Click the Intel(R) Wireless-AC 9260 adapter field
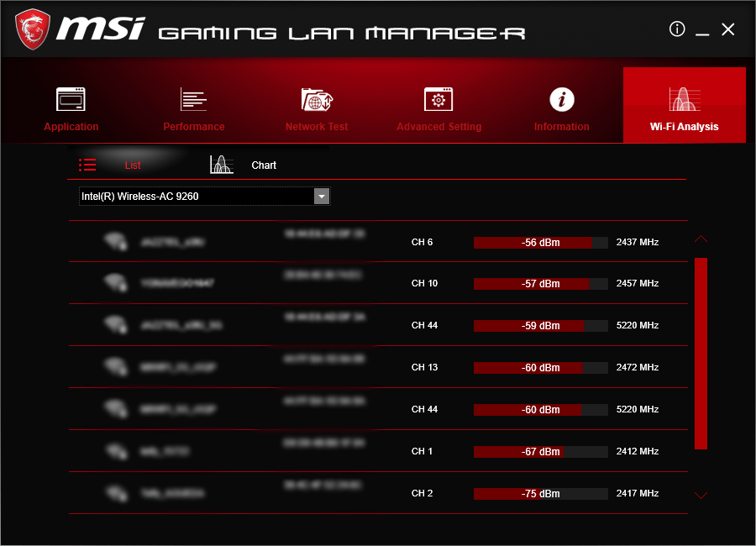Screen dimensions: 756x546 tap(204, 197)
